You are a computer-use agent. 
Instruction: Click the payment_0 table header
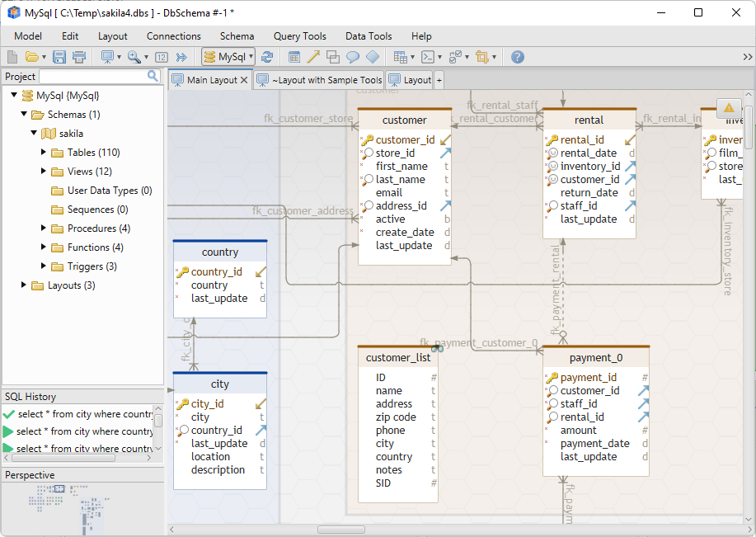click(596, 357)
